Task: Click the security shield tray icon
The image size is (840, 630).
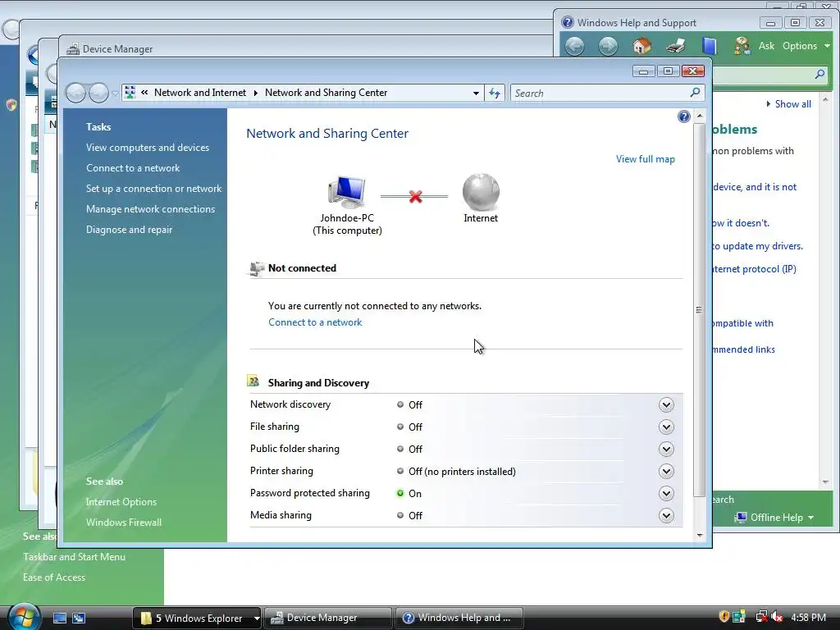Action: point(724,617)
